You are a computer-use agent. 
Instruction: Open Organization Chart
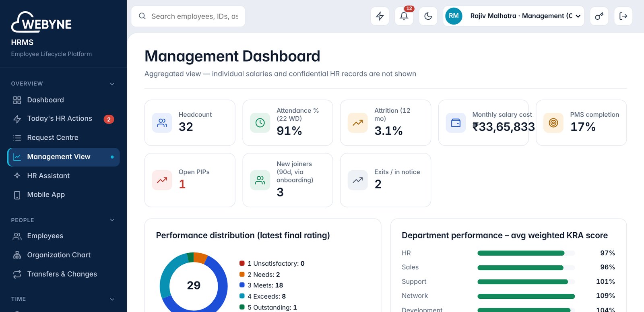point(63,255)
